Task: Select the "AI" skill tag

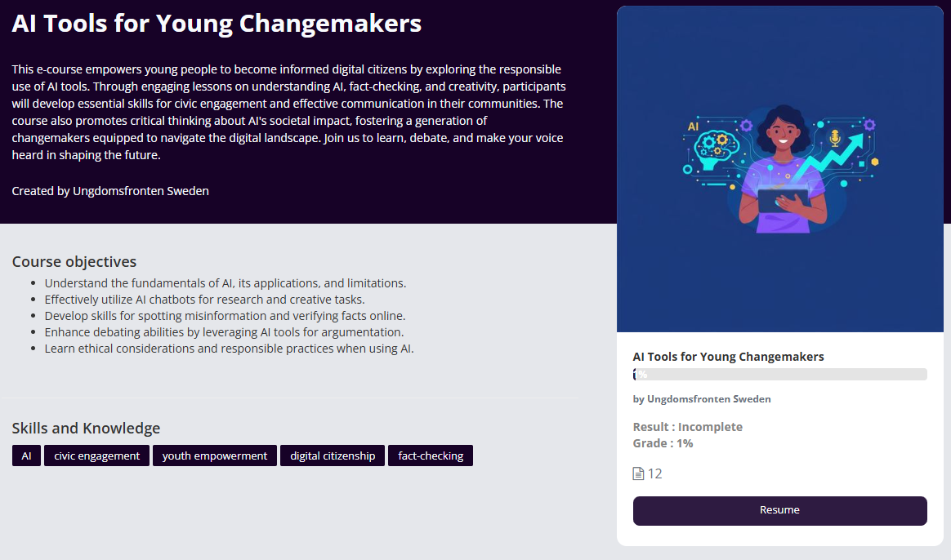Action: point(26,456)
